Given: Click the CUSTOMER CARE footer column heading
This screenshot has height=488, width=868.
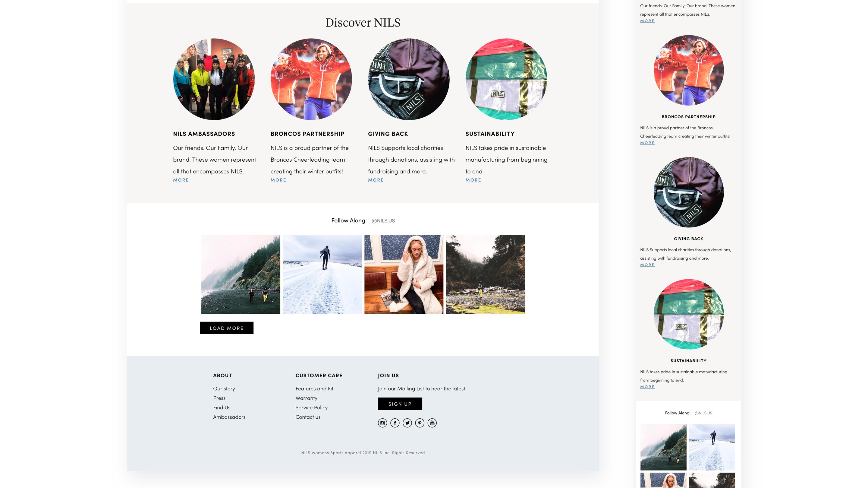Looking at the screenshot, I should click(x=319, y=376).
